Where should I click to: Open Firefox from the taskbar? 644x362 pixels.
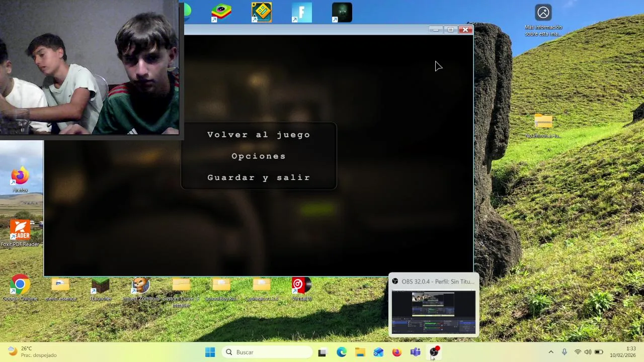pos(397,352)
